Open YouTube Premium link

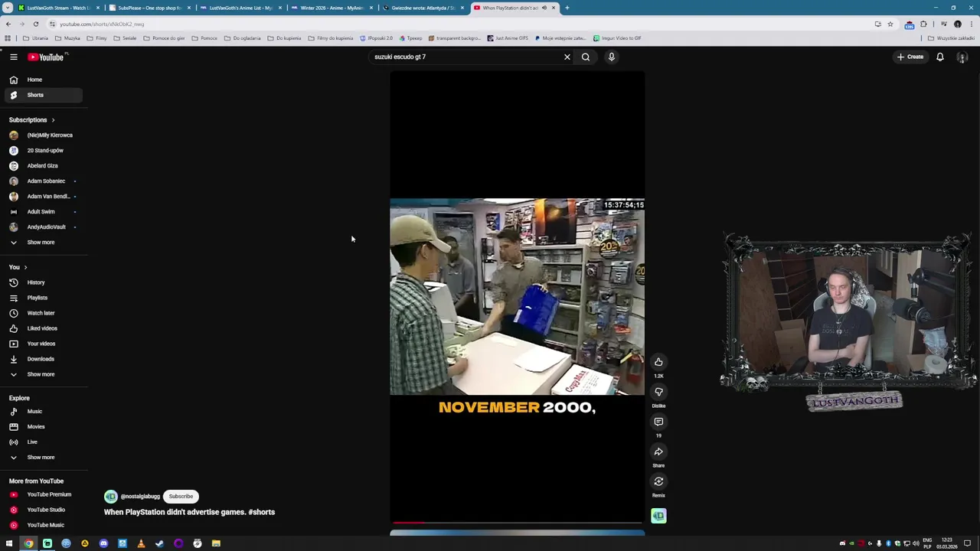tap(43, 494)
